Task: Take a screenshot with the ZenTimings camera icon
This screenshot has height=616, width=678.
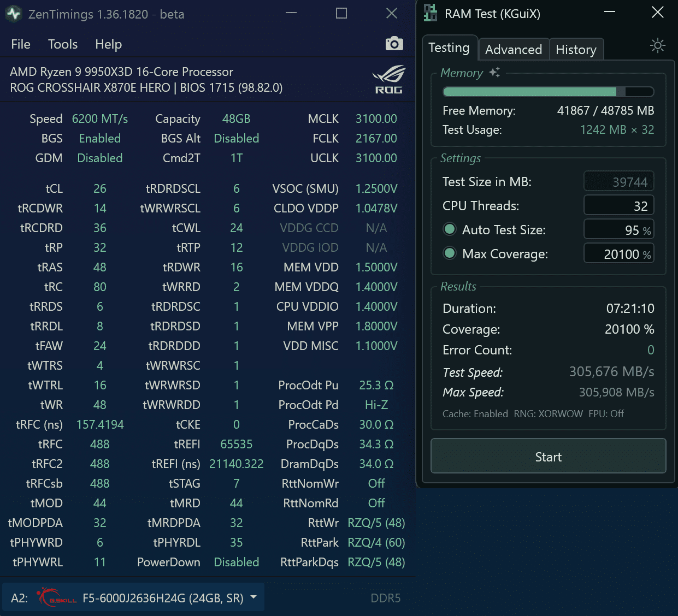Action: click(x=394, y=44)
